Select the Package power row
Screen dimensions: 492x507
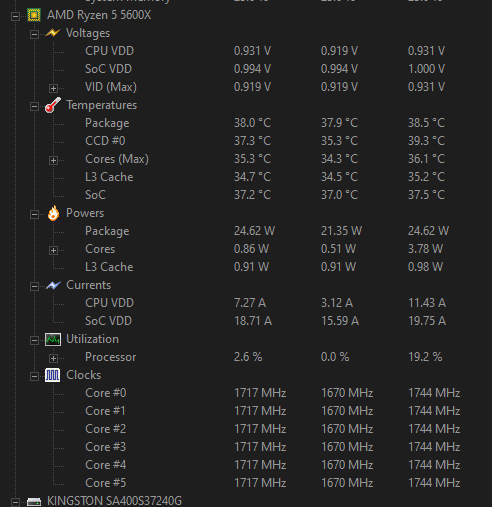107,231
